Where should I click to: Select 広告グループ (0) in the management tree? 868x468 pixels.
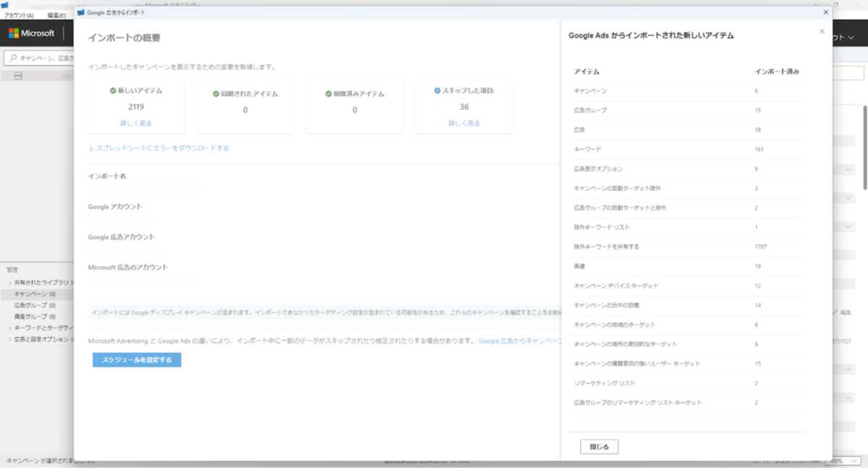pos(35,305)
